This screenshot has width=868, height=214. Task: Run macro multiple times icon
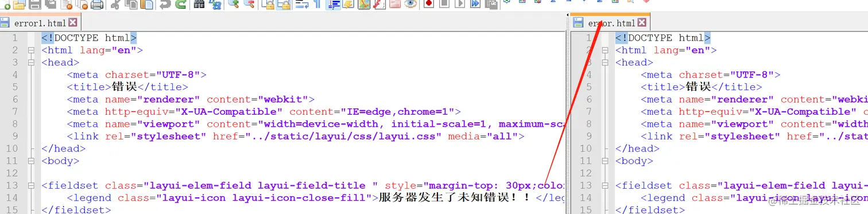tap(475, 5)
